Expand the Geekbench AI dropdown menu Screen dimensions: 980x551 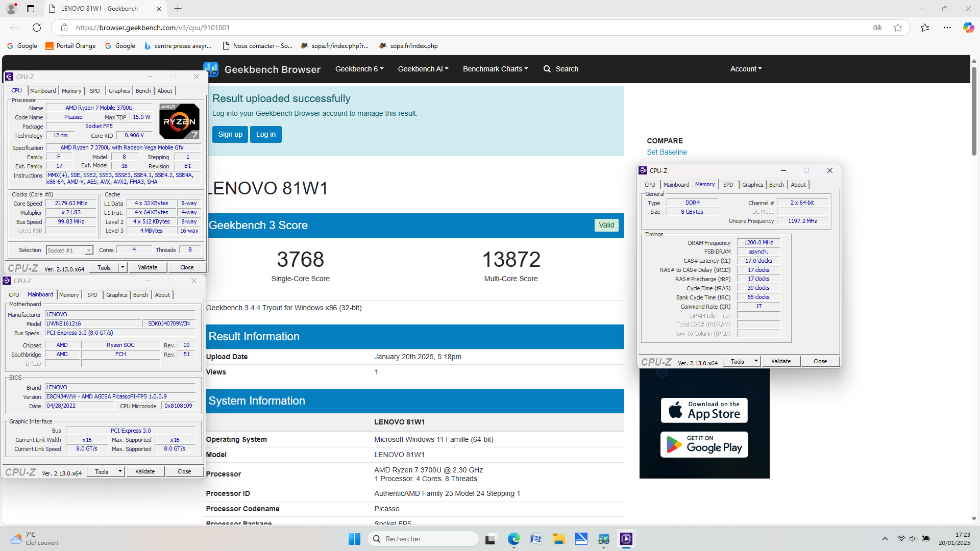click(x=423, y=69)
